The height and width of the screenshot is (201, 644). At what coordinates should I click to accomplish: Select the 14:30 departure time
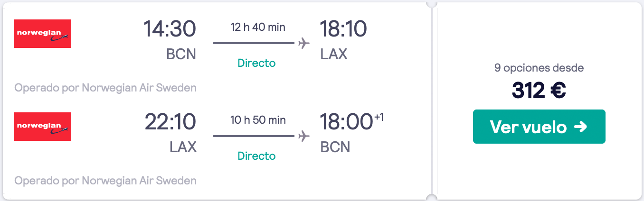point(170,29)
